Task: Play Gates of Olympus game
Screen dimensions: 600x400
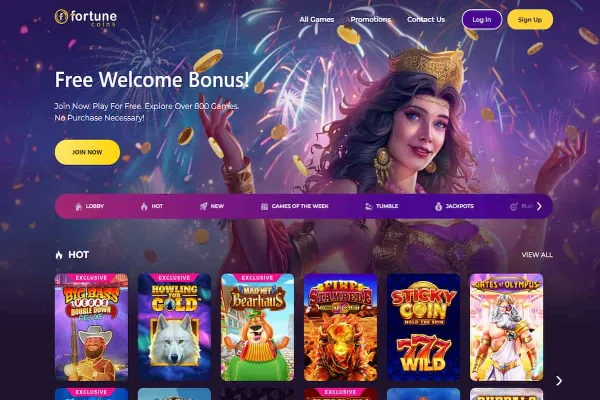Action: [x=507, y=327]
